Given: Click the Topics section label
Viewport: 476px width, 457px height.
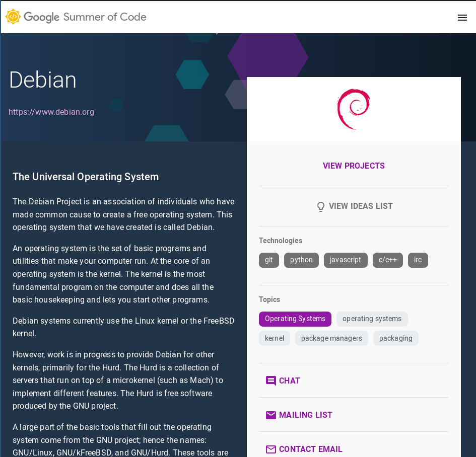Looking at the screenshot, I should [x=269, y=299].
